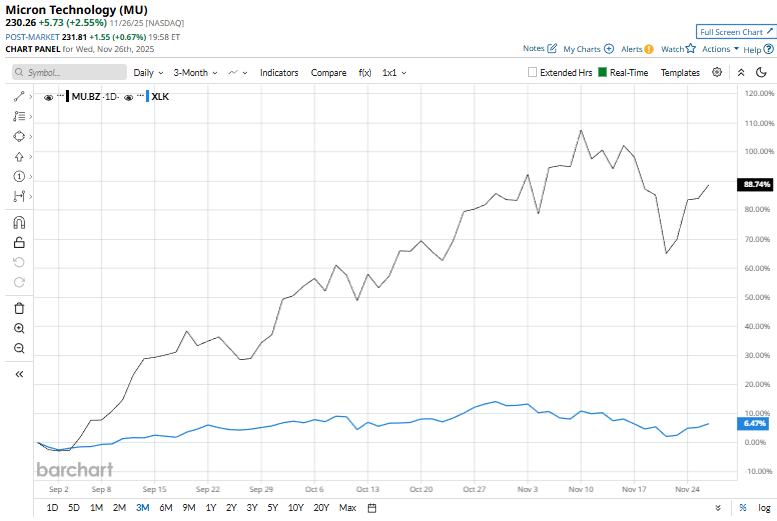This screenshot has width=777, height=521.
Task: Click the Templates button
Action: 680,73
